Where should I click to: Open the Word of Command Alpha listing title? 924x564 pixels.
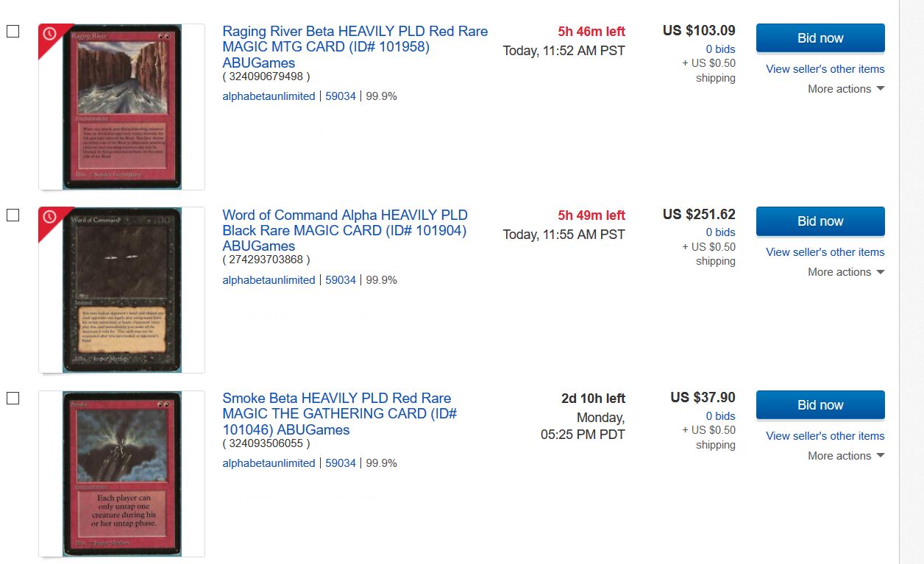tap(345, 230)
